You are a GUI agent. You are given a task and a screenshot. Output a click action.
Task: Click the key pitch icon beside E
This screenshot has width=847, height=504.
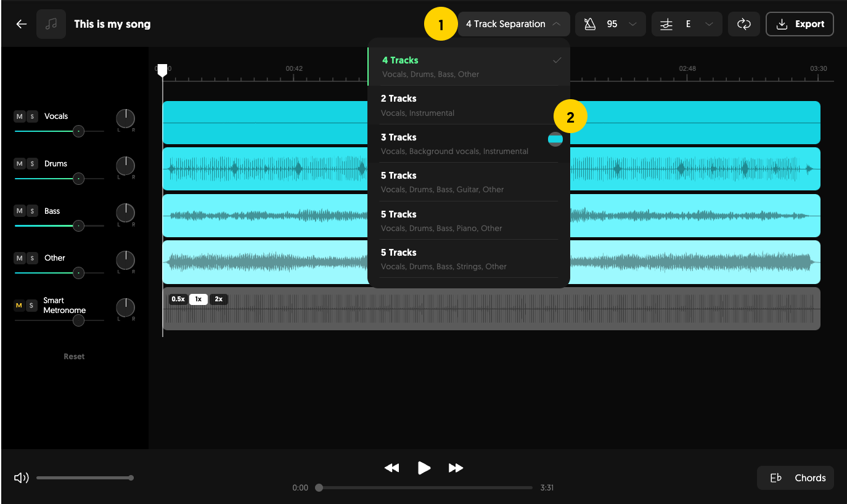[666, 24]
